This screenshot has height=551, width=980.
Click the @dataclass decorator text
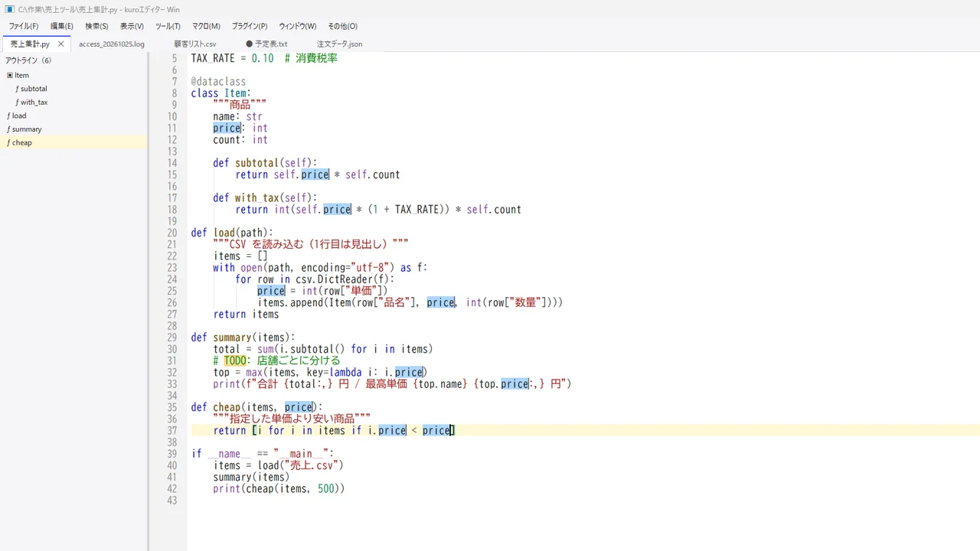218,82
